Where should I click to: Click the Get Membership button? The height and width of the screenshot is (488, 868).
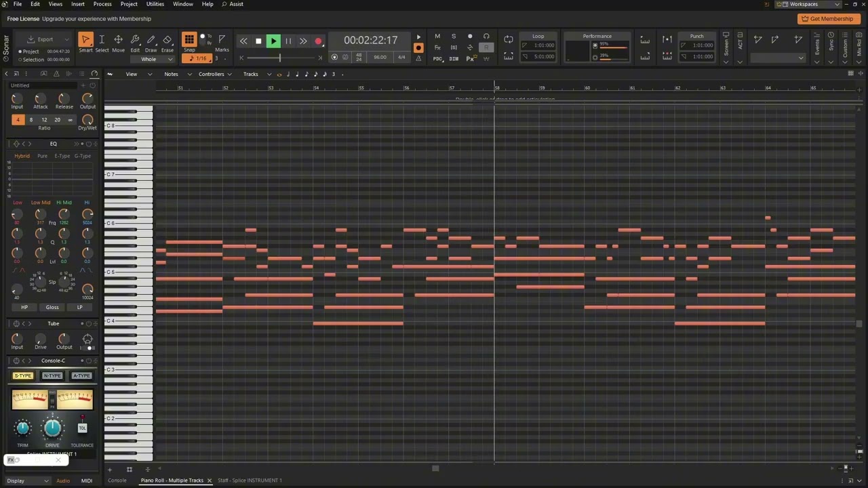[x=827, y=19]
